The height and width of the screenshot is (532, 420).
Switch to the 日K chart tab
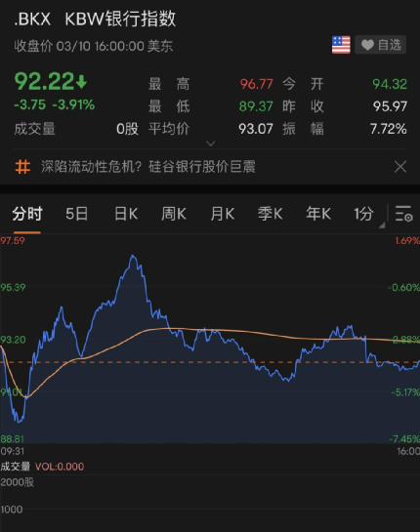click(x=126, y=214)
